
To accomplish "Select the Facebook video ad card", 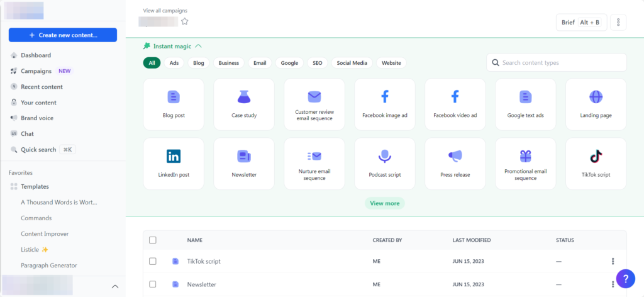I will tap(455, 104).
